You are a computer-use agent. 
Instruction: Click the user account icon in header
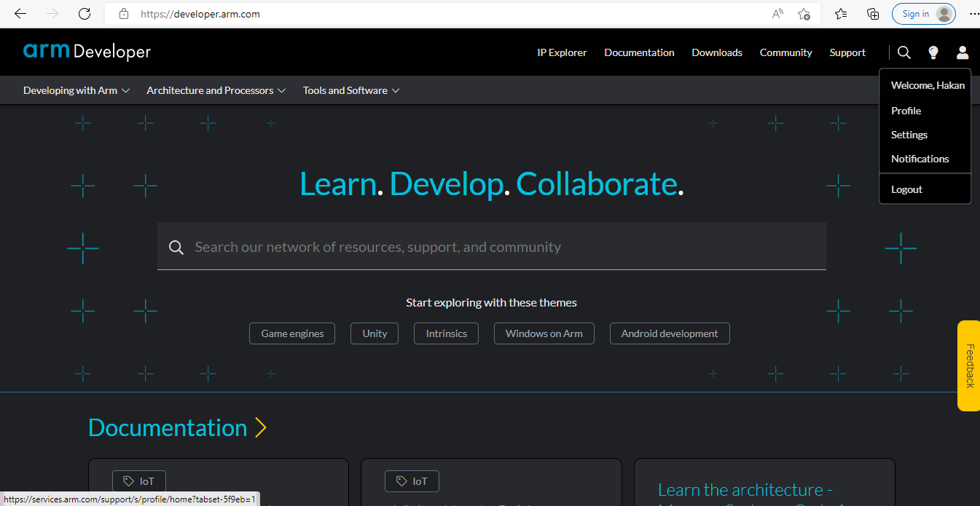tap(963, 52)
